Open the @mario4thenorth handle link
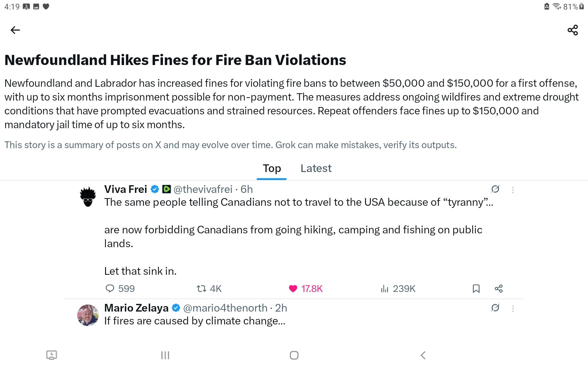This screenshot has width=588, height=368. point(225,308)
